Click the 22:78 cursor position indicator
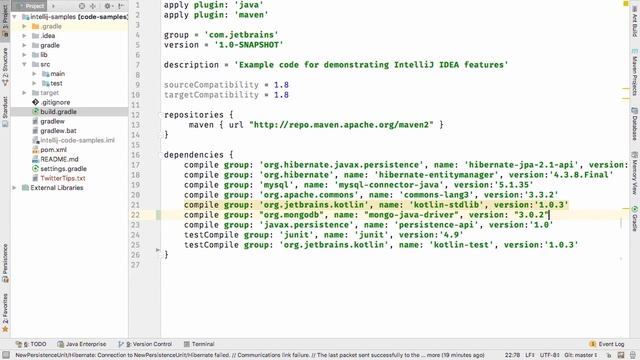640x360 pixels. 512,355
